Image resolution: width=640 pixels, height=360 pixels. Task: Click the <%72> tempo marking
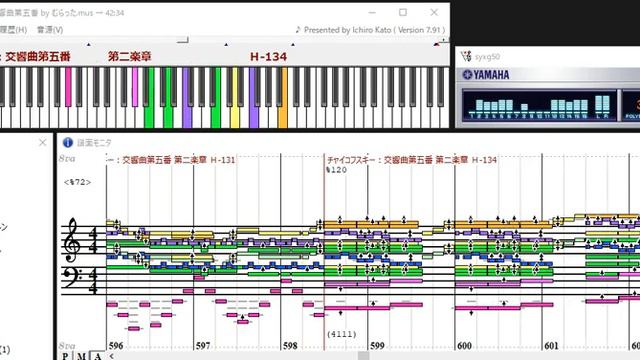[x=77, y=182]
